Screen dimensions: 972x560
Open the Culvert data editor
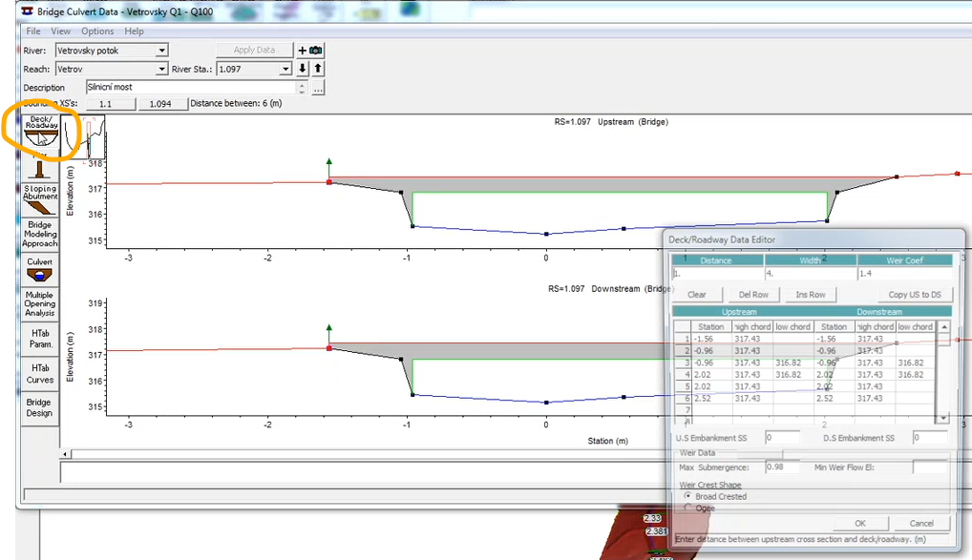coord(40,269)
